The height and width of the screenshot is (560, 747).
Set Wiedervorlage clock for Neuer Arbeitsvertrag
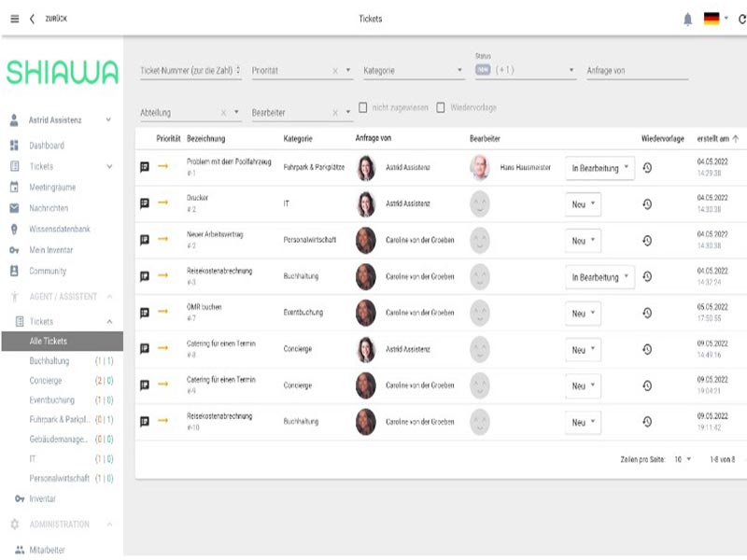[x=647, y=241]
